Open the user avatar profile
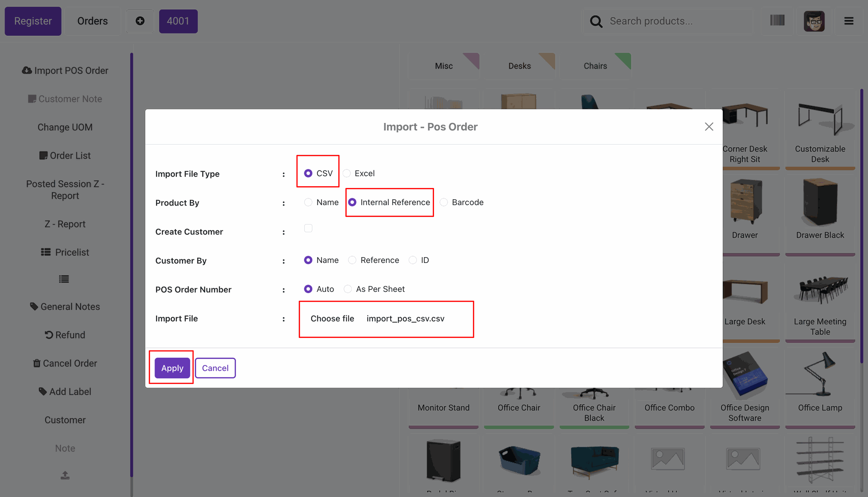The width and height of the screenshot is (868, 497). point(814,21)
